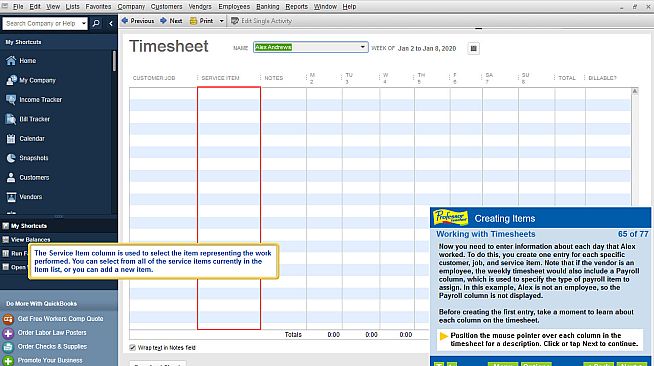Screen dimensions: 654x366
Task: Expand the Search Company or Help dropdown
Action: 83,23
